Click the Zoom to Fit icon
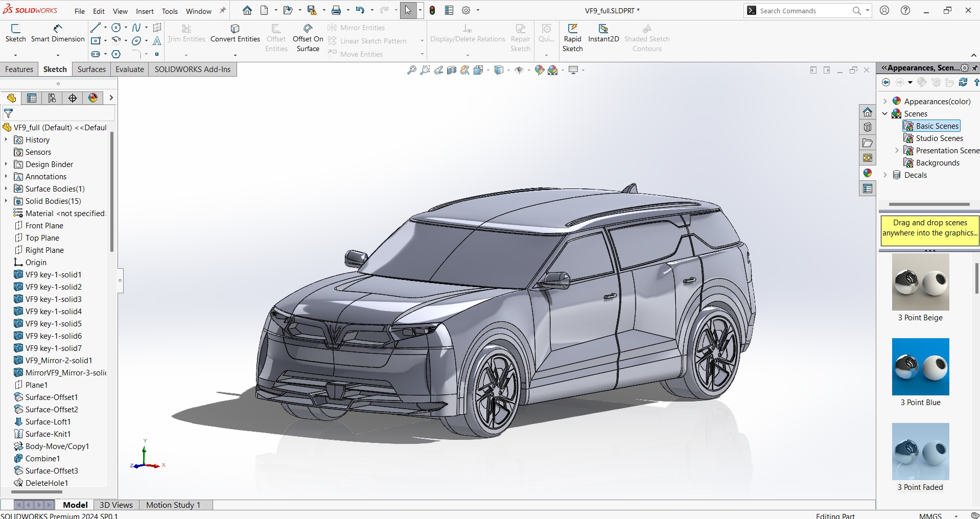 pos(411,70)
